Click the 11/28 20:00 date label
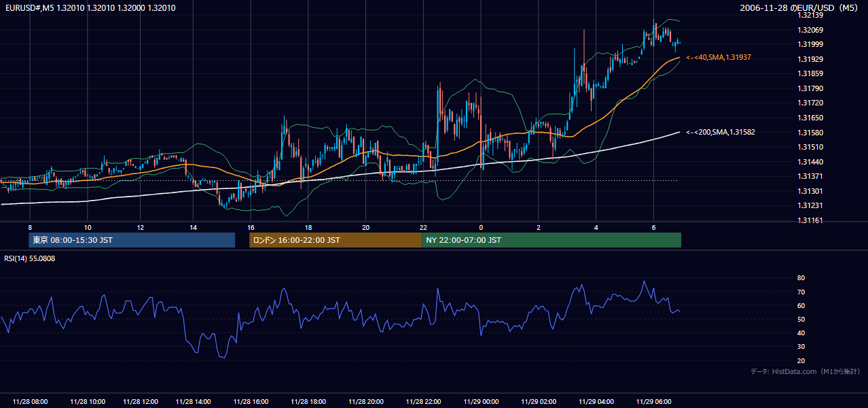Viewport: 868px width, 408px height. [x=365, y=402]
